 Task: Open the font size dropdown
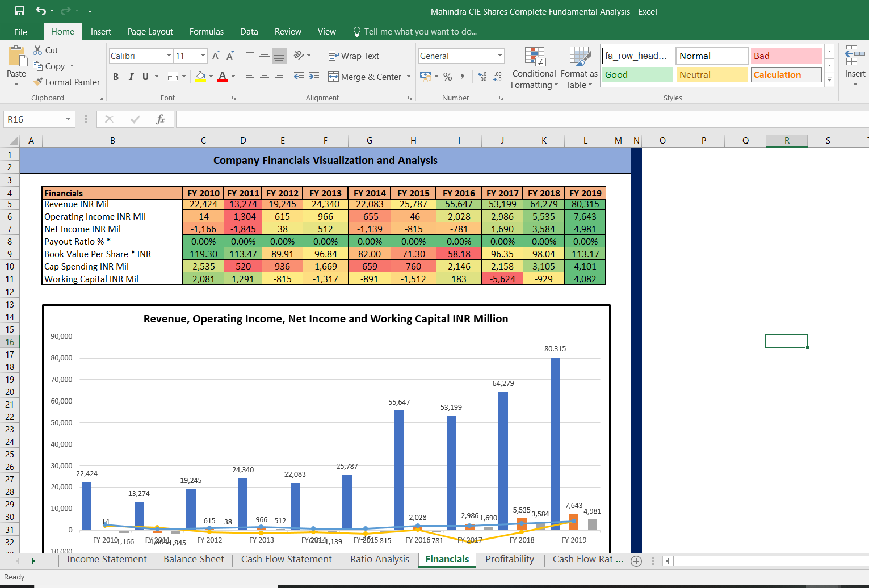(203, 56)
